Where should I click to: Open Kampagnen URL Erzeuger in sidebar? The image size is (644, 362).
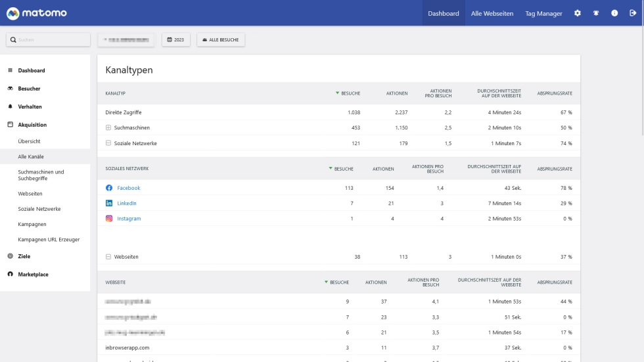[x=49, y=240]
